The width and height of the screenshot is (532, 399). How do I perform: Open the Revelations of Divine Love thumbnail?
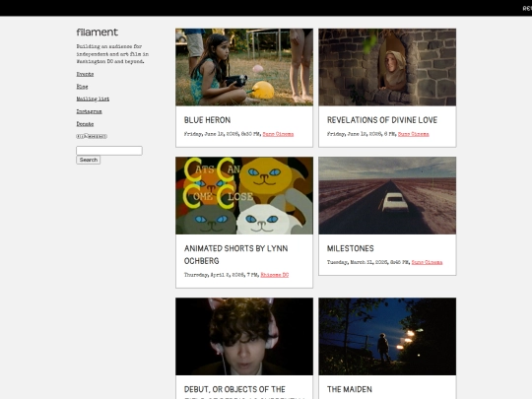click(387, 67)
